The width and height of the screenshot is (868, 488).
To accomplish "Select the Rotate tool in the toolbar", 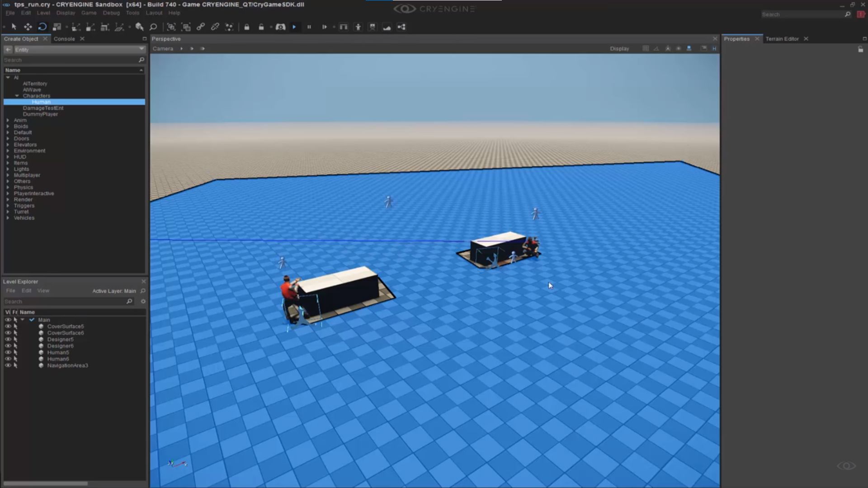I will [42, 27].
